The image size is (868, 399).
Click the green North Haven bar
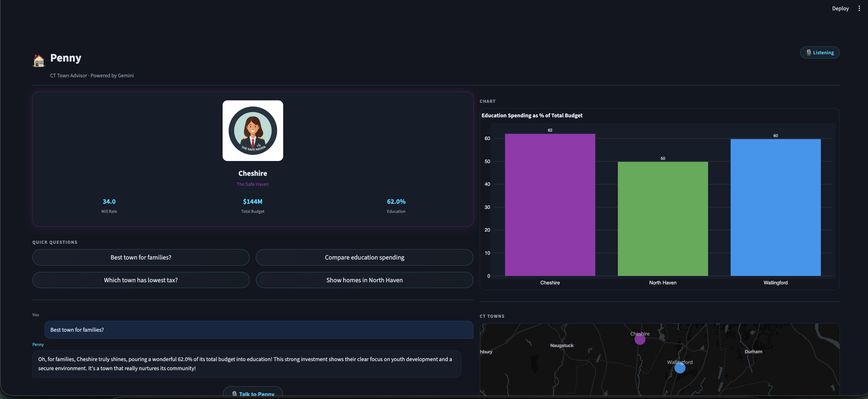coord(662,219)
